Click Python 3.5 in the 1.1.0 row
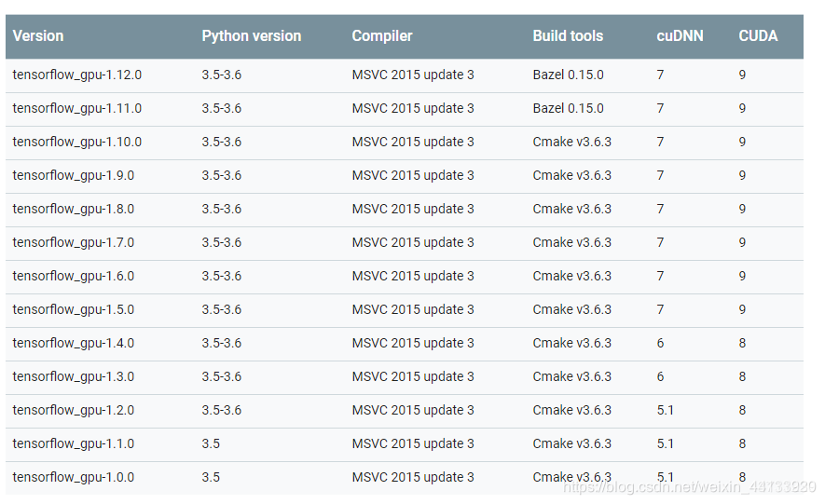This screenshot has height=504, width=825. (211, 443)
